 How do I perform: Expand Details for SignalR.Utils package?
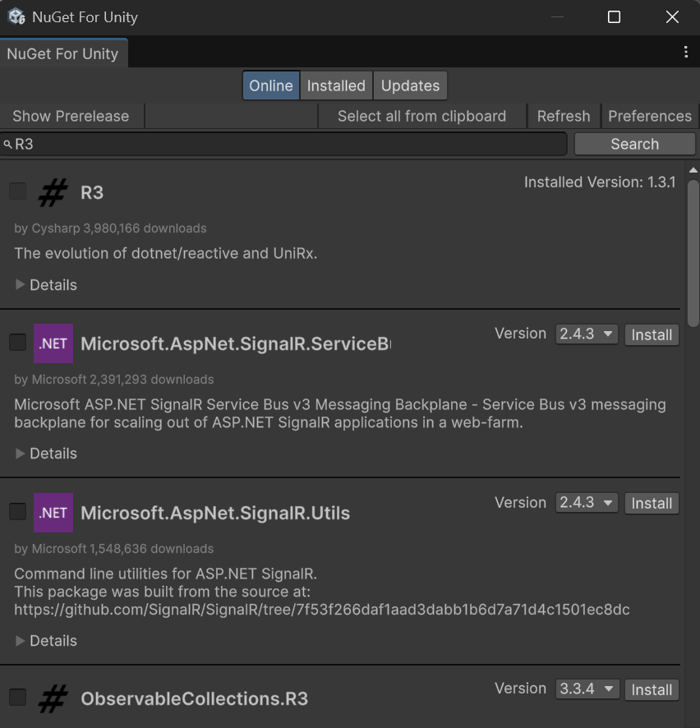coord(46,641)
